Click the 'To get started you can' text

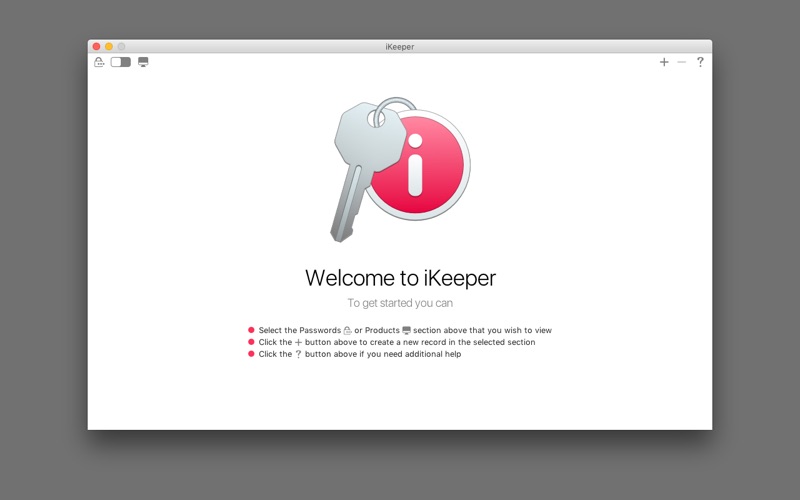(400, 303)
